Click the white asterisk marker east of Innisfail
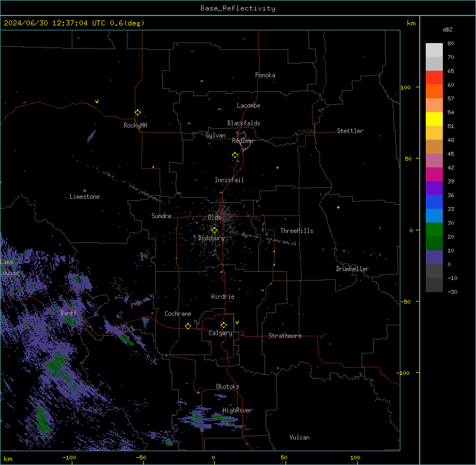476x465 pixels. tap(277, 167)
